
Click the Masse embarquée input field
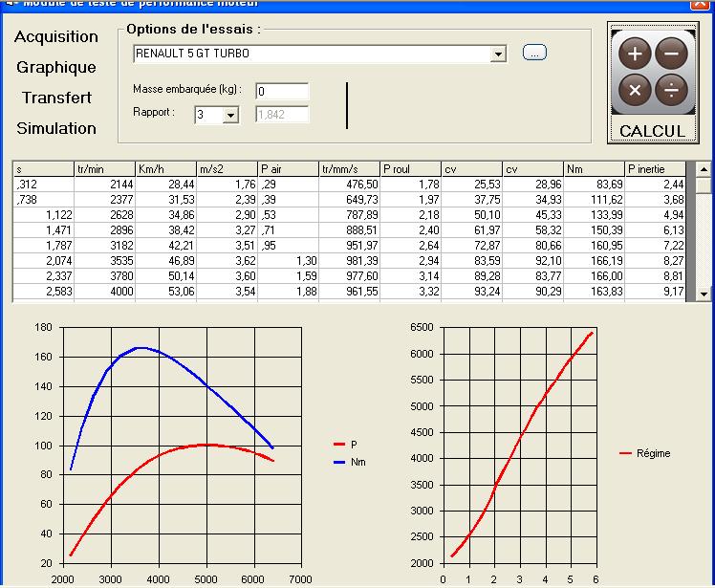(282, 91)
